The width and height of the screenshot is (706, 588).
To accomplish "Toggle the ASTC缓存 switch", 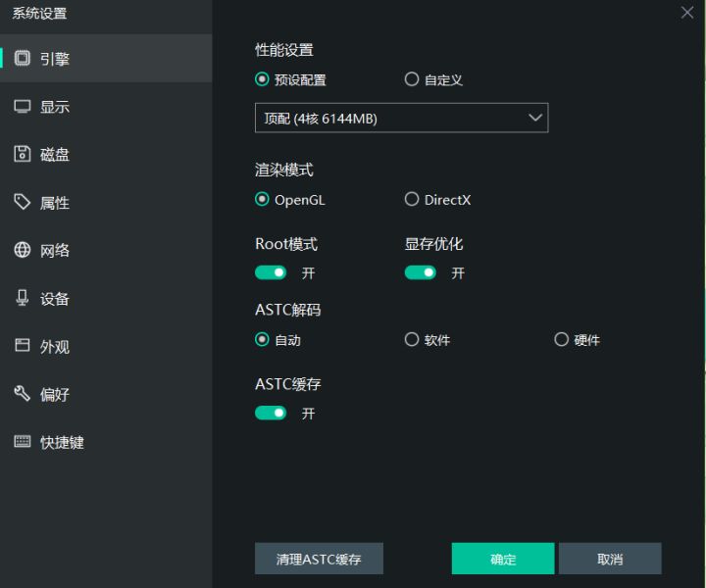I will click(271, 413).
